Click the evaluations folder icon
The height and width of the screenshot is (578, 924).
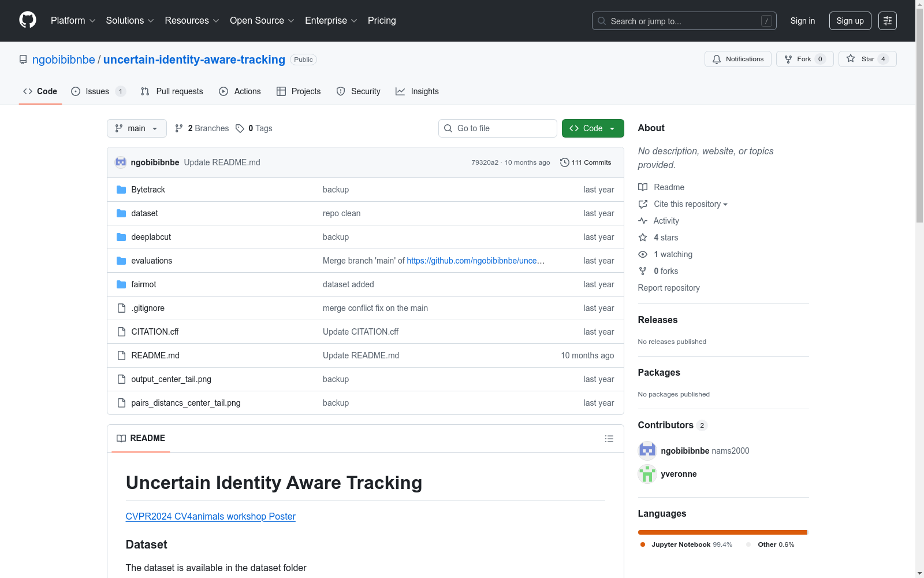coord(121,261)
